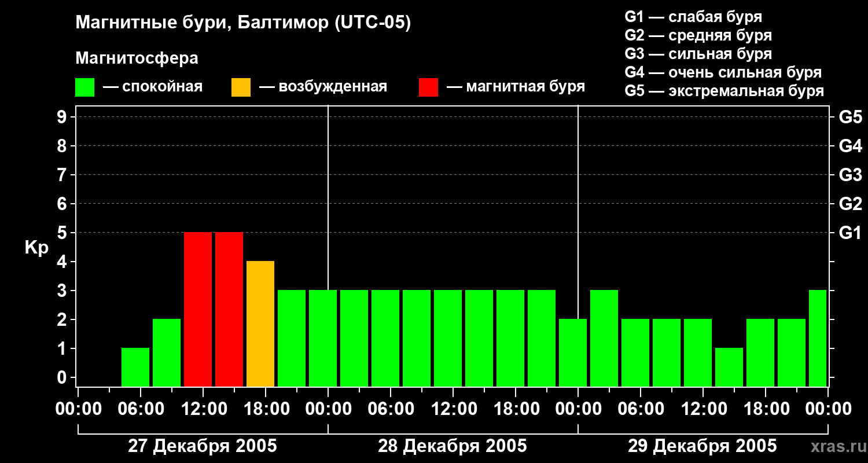Click the orange Kp 4 bar
This screenshot has width=868, height=463.
pyautogui.click(x=260, y=324)
